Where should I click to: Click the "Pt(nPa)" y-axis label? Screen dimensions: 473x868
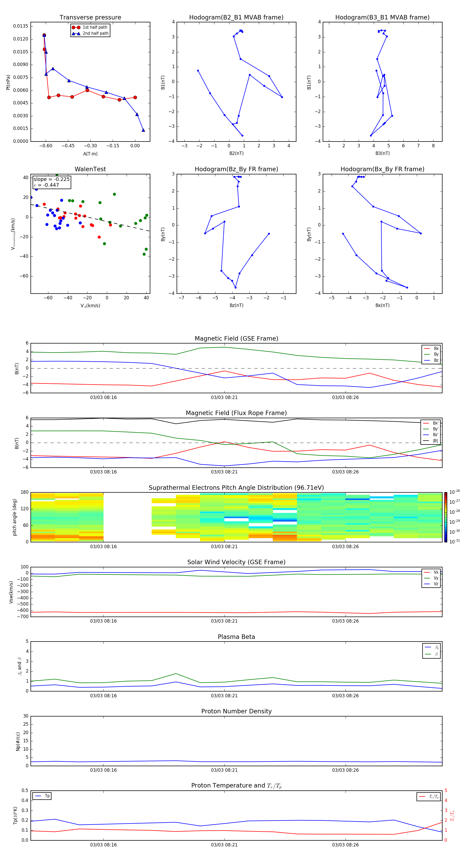coord(8,82)
